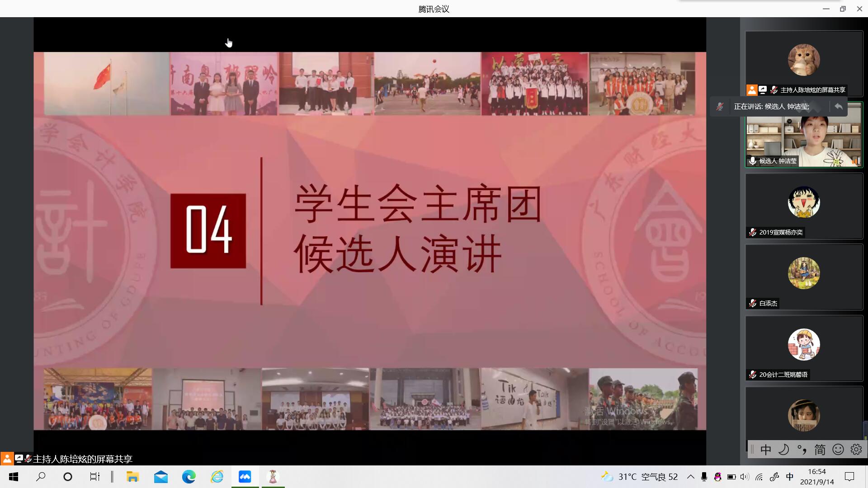Toggle IME half/full width moon button
This screenshot has width=868, height=488.
pyautogui.click(x=784, y=449)
